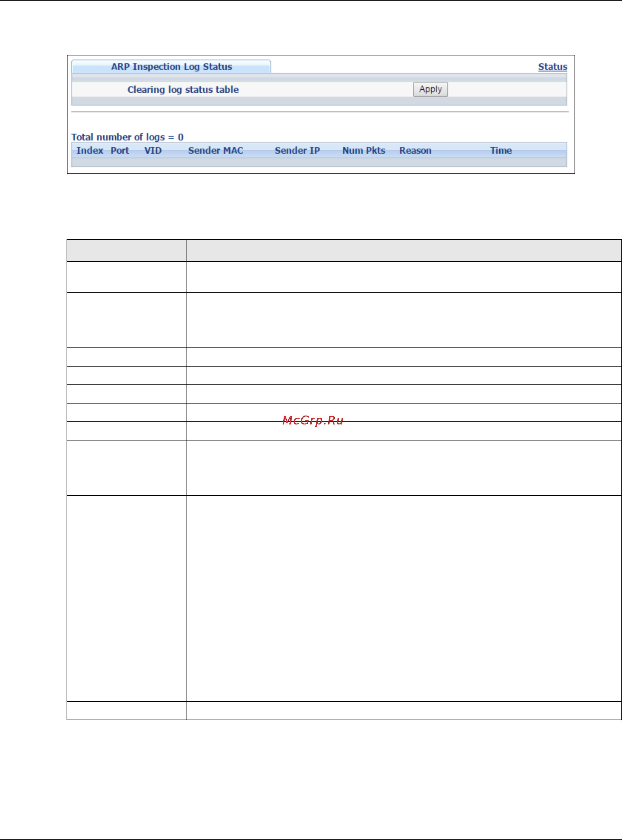Screen dimensions: 622x840
Task: Click the Clearing log status table label
Action: coord(183,90)
